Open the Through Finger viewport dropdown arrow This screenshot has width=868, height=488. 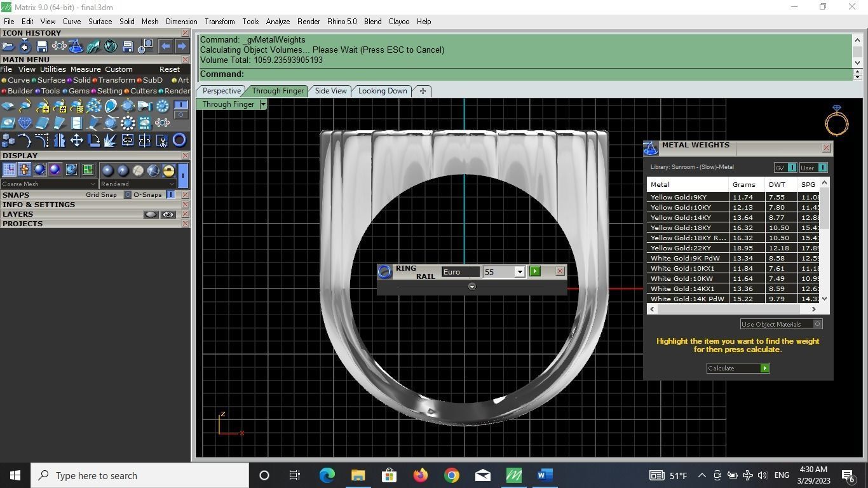click(263, 104)
